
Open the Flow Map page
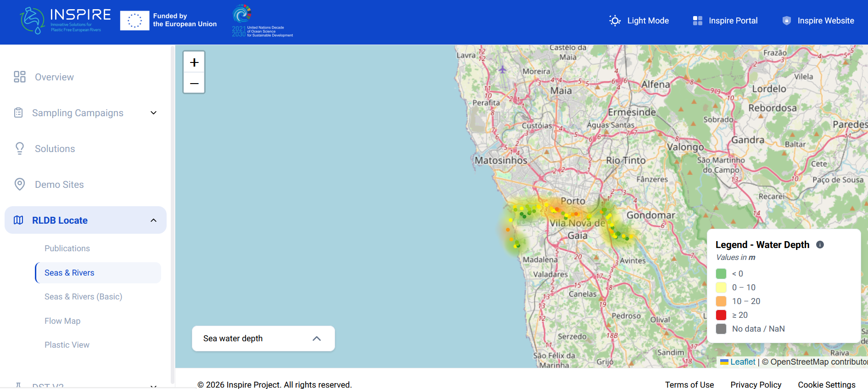62,321
